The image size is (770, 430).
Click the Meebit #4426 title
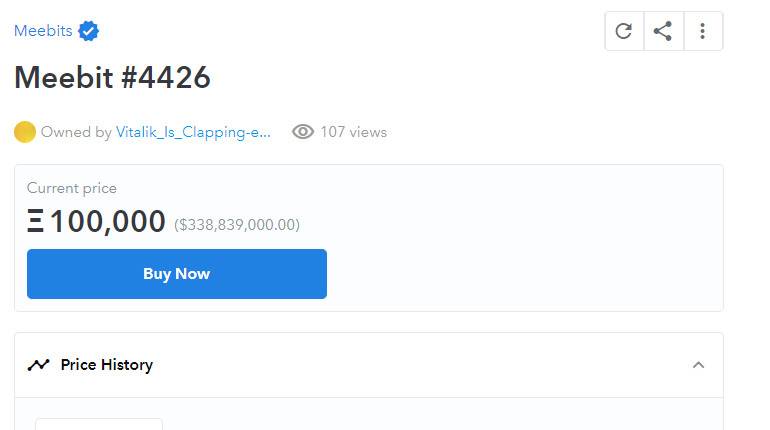click(x=112, y=78)
